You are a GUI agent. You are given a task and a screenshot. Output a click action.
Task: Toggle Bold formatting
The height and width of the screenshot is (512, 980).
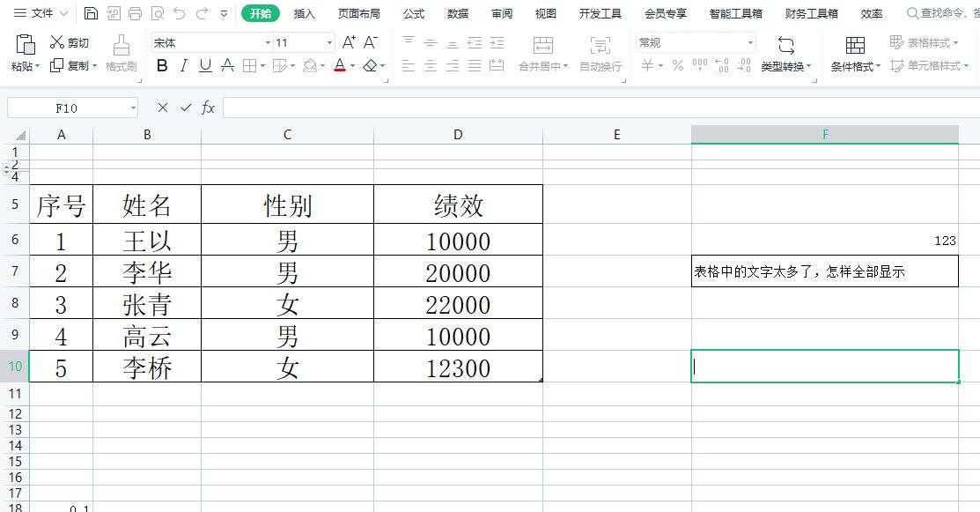click(x=162, y=65)
